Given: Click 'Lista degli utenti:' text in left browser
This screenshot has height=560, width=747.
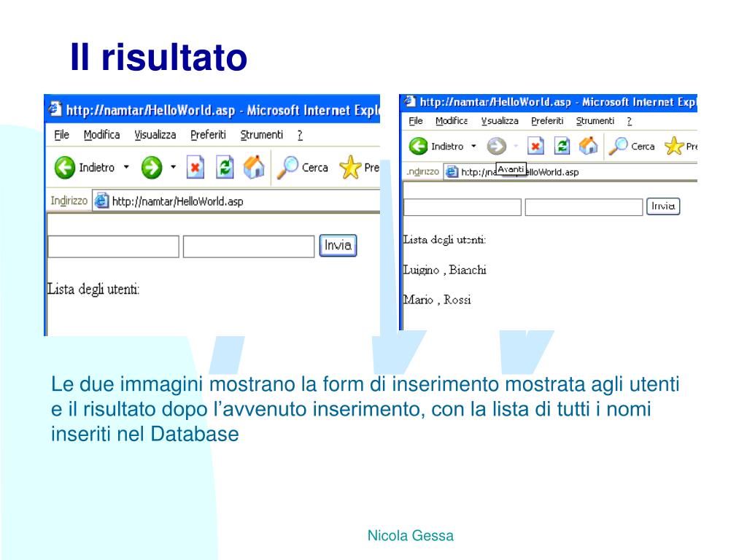Looking at the screenshot, I should point(93,289).
